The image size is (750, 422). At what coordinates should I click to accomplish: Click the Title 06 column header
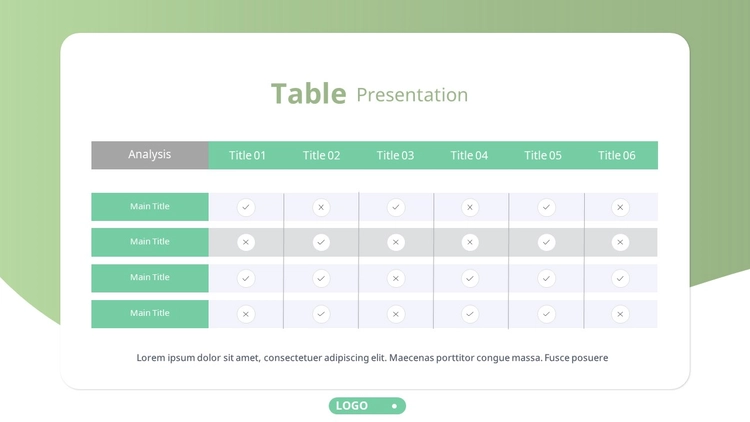[x=617, y=155]
